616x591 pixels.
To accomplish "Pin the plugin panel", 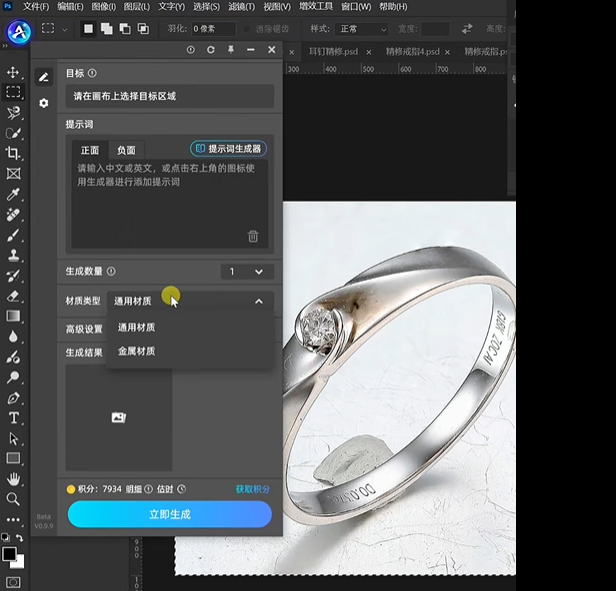I will click(x=231, y=50).
